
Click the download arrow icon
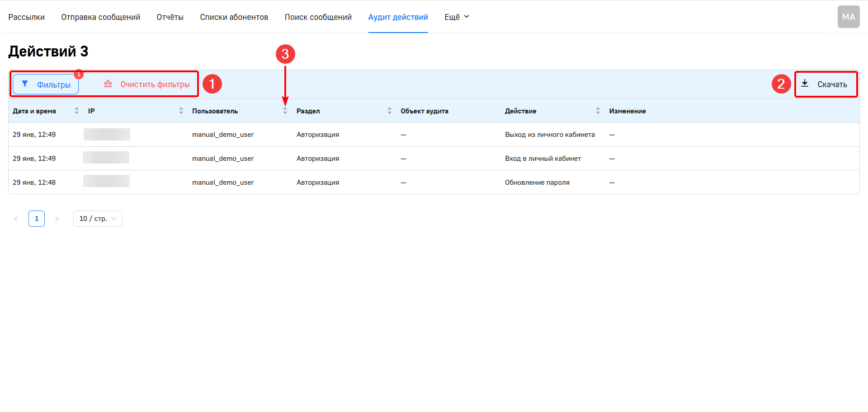click(x=805, y=84)
